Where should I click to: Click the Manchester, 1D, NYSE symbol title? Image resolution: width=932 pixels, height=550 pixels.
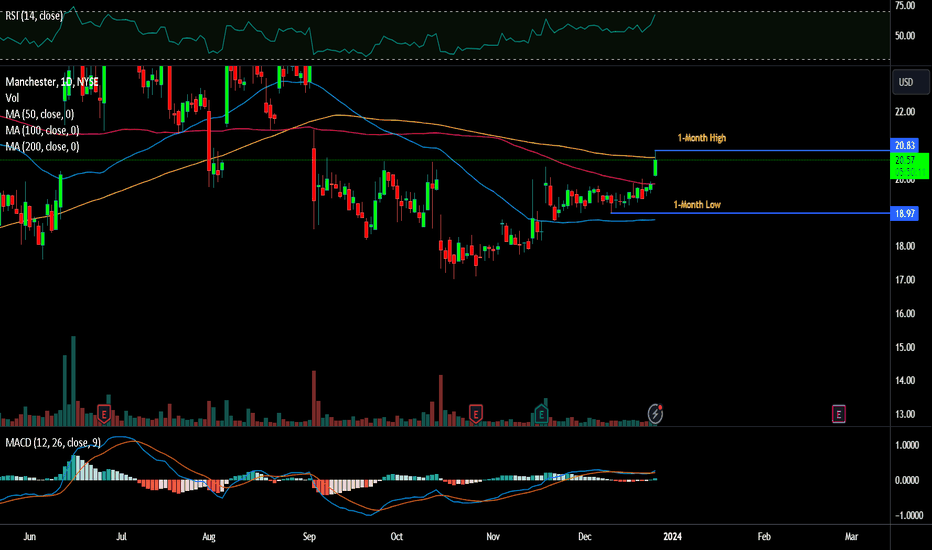click(x=52, y=81)
